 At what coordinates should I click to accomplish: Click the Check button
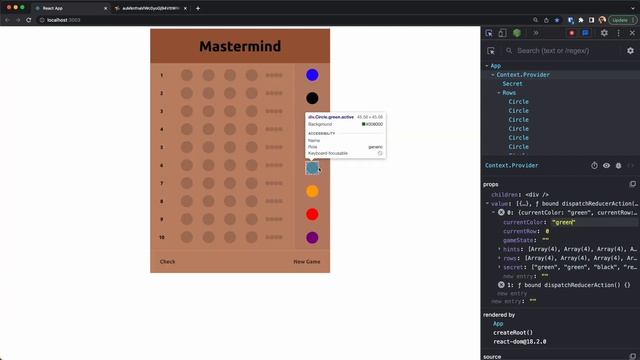click(x=167, y=262)
